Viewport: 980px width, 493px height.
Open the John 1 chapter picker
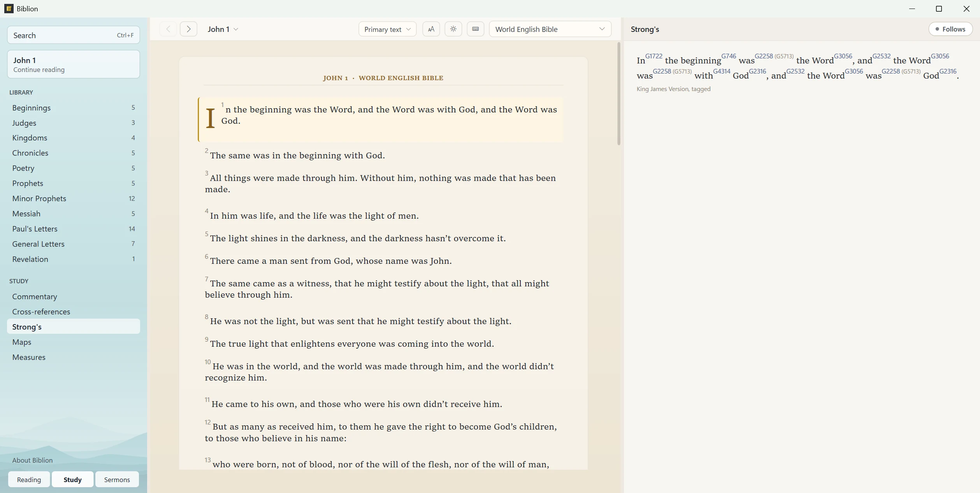click(x=223, y=29)
